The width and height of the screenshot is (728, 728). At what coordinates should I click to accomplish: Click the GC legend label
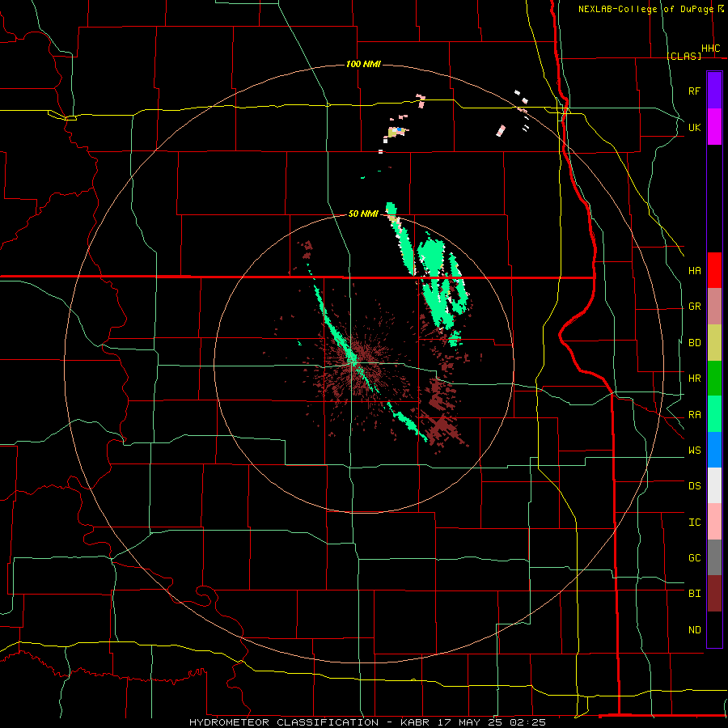pos(694,557)
